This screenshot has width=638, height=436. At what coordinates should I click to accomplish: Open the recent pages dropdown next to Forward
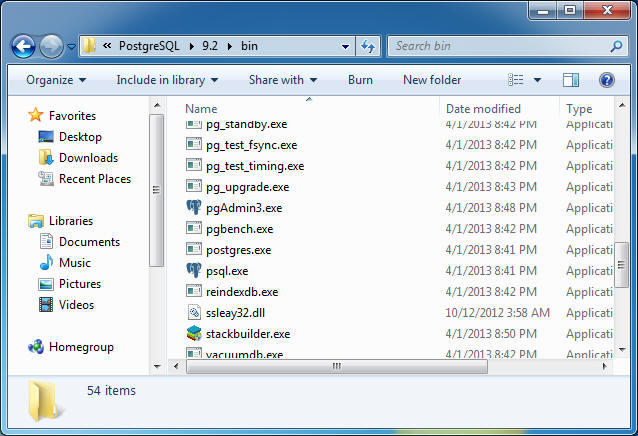(x=72, y=47)
